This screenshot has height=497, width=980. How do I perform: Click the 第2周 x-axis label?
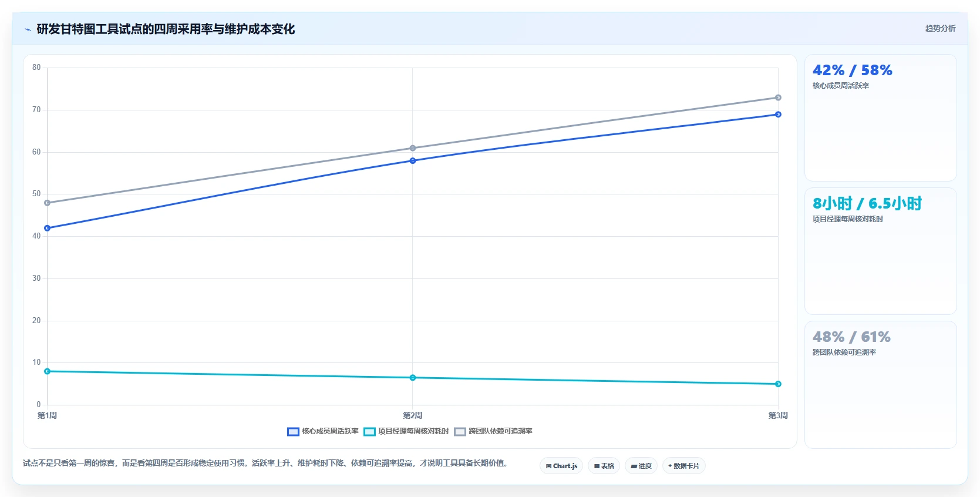413,415
